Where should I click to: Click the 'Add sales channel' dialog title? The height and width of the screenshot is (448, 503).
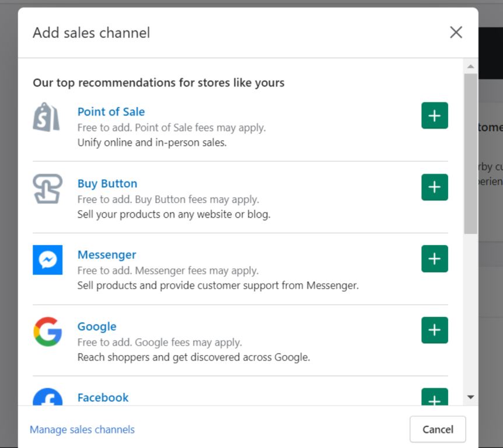point(92,33)
